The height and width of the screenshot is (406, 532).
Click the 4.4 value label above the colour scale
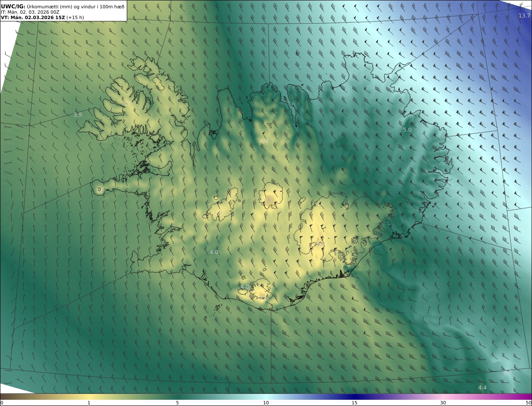482,387
